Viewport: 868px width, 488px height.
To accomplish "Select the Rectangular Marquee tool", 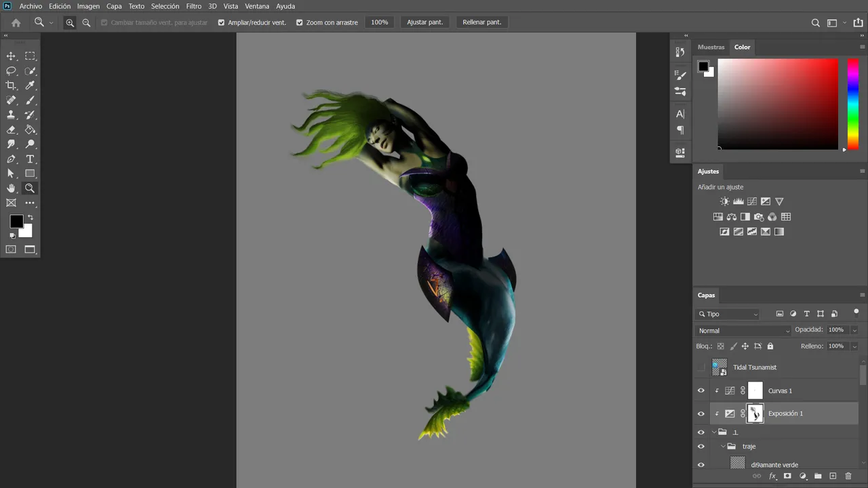I will pos(30,56).
